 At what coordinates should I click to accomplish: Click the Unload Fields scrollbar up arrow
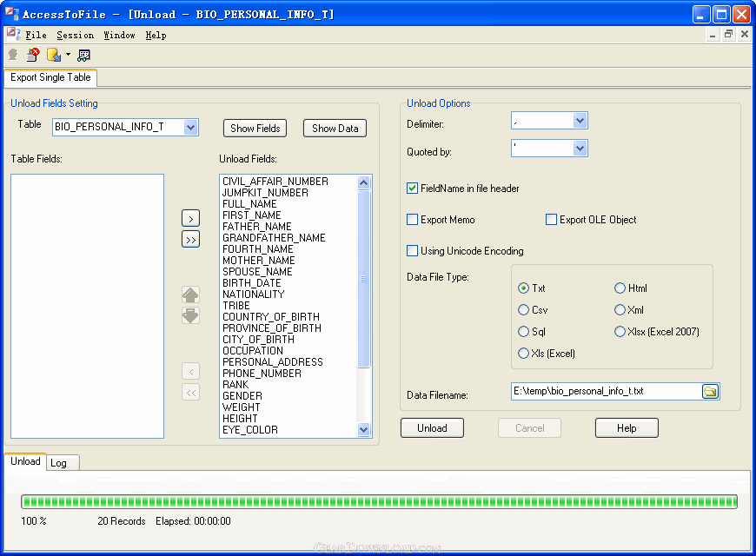pos(364,182)
